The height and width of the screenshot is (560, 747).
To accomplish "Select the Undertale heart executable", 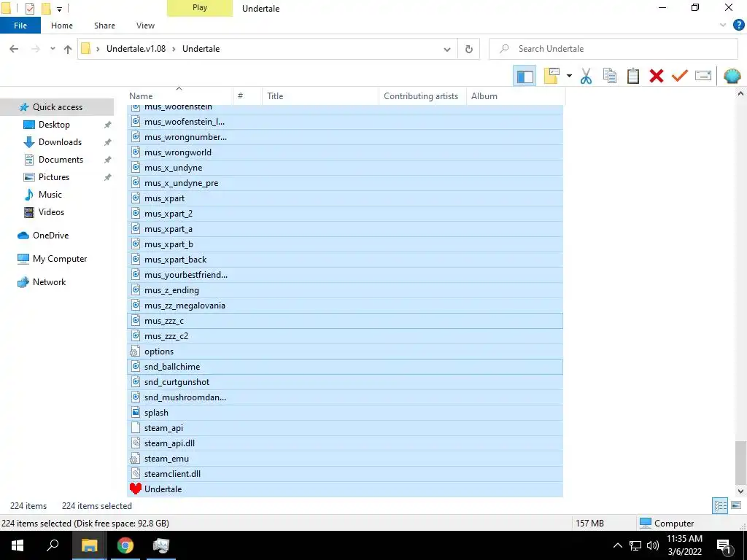I will click(x=345, y=489).
